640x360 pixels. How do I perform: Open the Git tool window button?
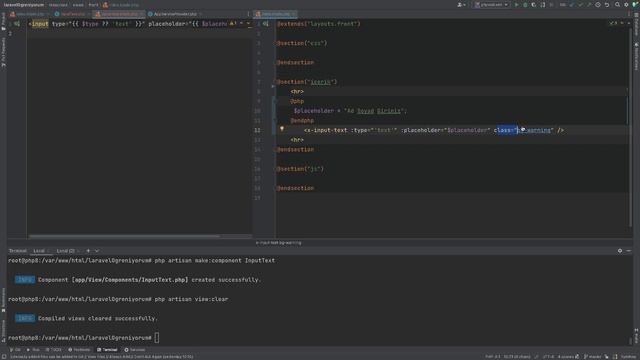15,350
